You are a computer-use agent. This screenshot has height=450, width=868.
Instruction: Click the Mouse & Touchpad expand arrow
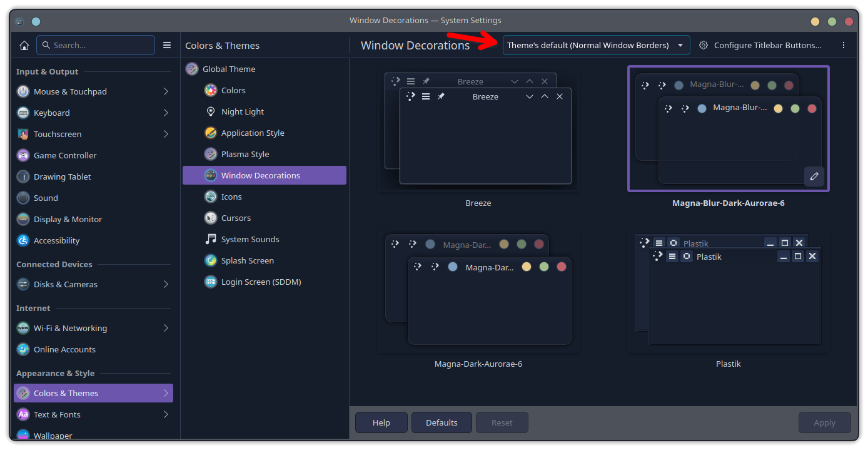166,91
